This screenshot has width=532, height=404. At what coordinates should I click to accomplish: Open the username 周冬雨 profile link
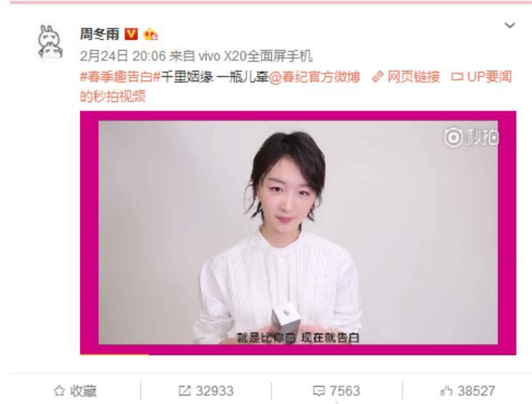tap(100, 34)
